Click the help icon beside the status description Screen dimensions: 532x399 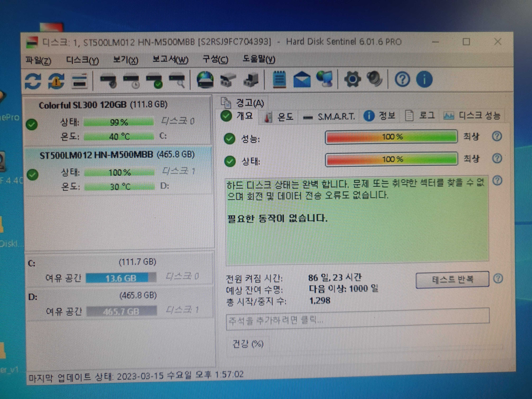coord(497,181)
